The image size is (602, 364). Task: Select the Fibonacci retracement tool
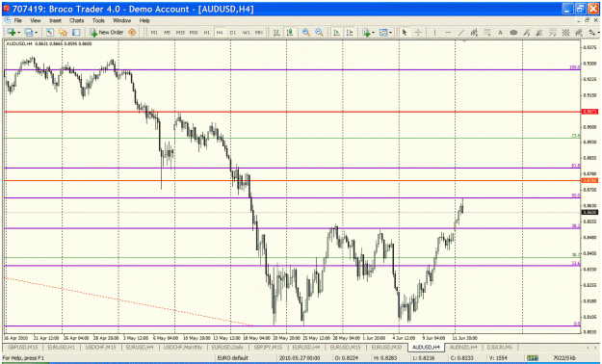(x=487, y=33)
